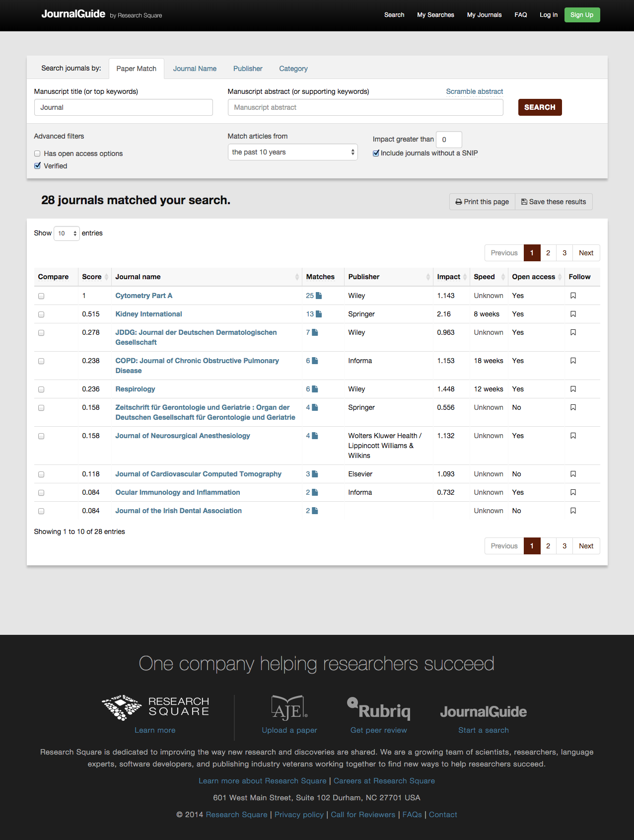Screen dimensions: 634x840
Task: Tick compare checkbox for Respirology
Action: (x=41, y=389)
